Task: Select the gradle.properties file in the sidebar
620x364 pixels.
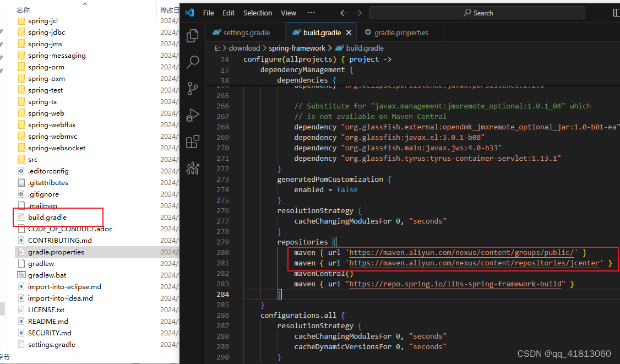Action: point(55,252)
